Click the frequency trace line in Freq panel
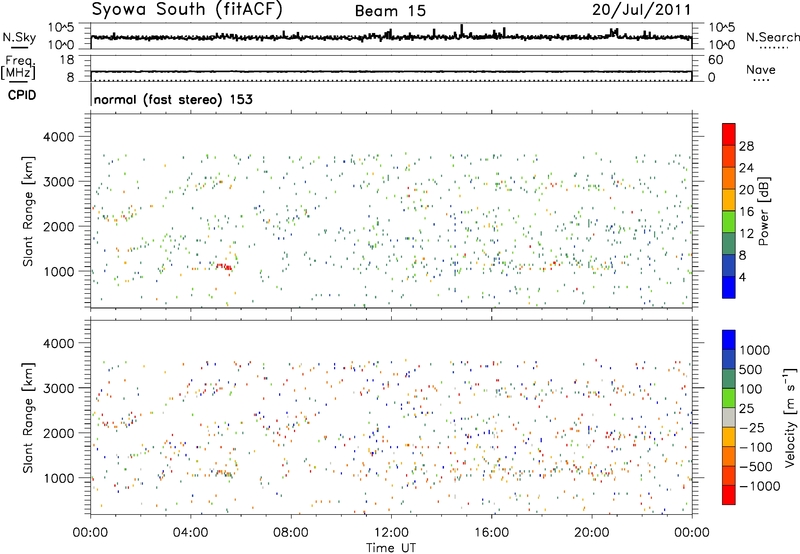This screenshot has width=800, height=554. (x=391, y=71)
